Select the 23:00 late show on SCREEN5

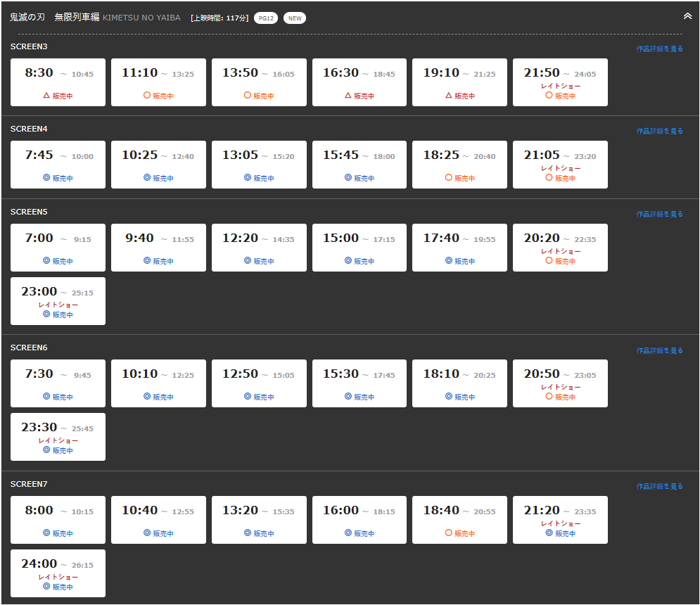coord(58,301)
